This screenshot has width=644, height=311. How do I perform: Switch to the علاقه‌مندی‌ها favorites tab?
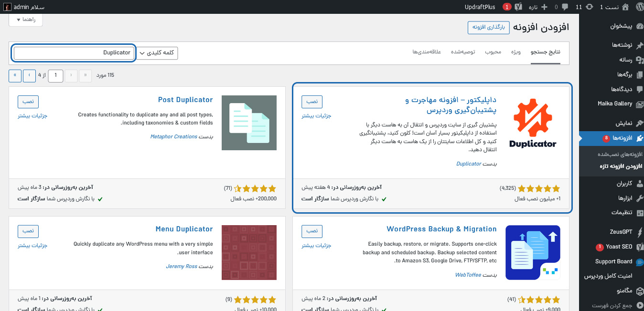click(x=427, y=52)
